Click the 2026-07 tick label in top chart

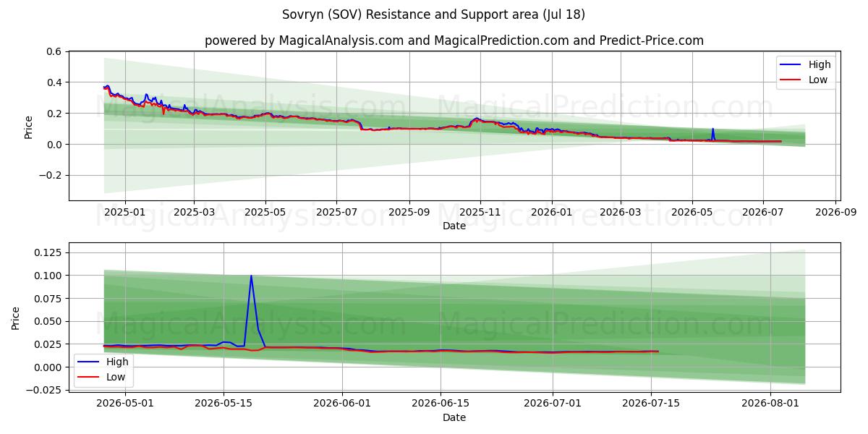click(x=763, y=212)
